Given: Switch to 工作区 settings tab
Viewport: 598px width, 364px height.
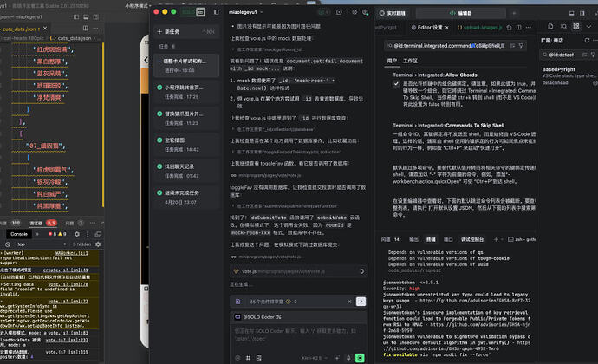Looking at the screenshot, I should (x=410, y=61).
